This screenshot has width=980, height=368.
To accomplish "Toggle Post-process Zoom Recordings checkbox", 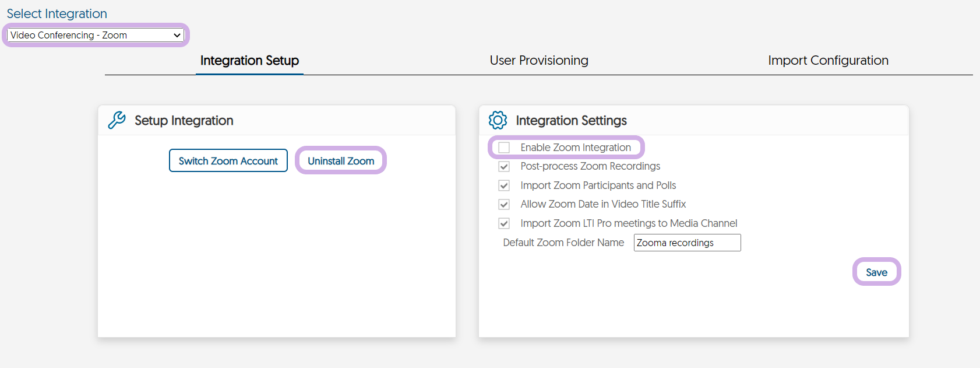I will click(x=504, y=167).
